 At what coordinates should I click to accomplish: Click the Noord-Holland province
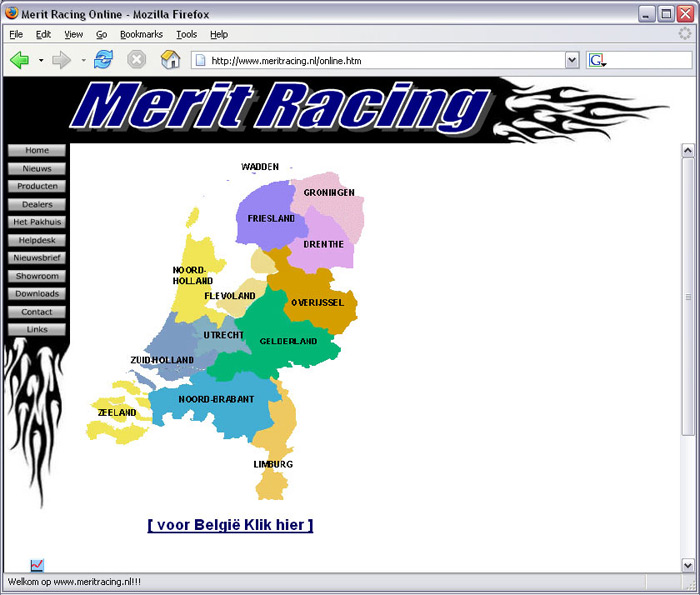[192, 276]
